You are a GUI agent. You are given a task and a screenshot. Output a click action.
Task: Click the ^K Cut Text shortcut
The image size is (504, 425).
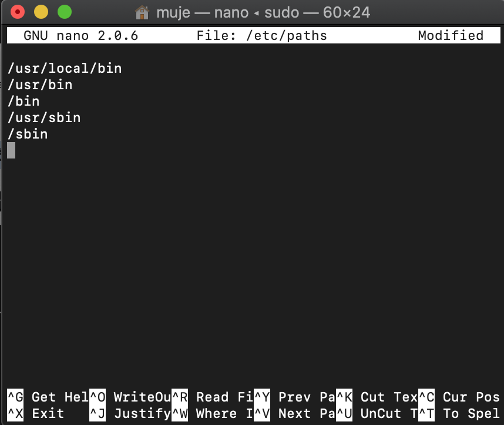[x=377, y=397]
